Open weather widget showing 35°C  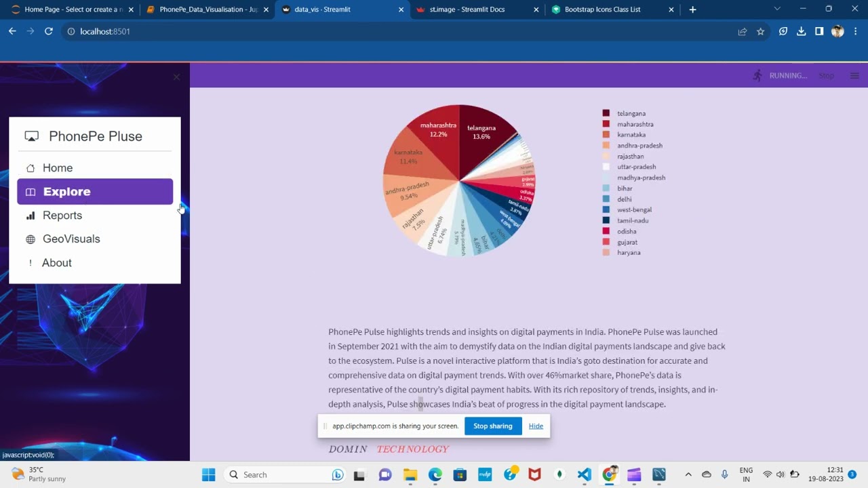click(x=39, y=474)
